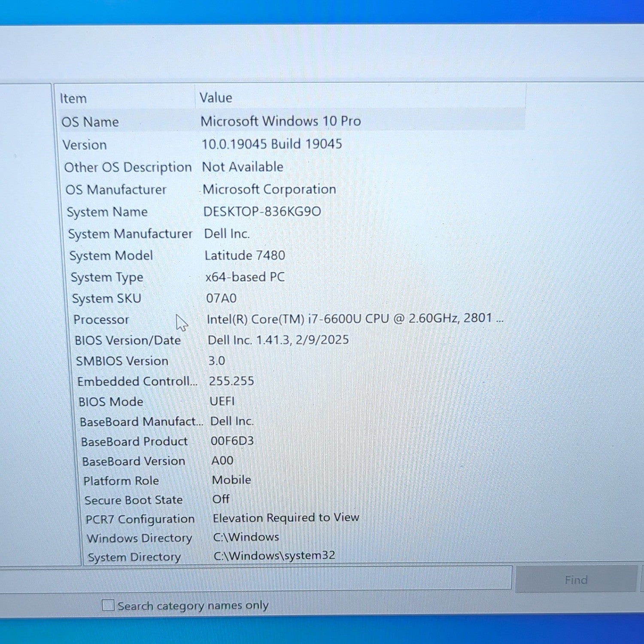The width and height of the screenshot is (644, 644).
Task: Select the System Name row label
Action: 107,212
